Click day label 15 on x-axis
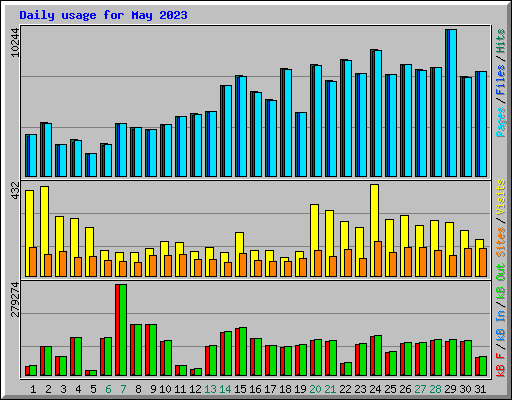512x400 pixels. point(240,389)
